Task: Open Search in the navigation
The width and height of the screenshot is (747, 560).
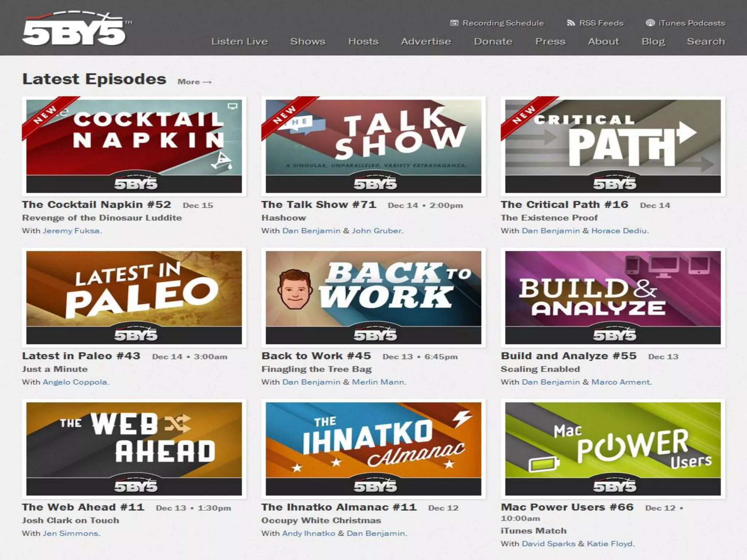Action: (706, 42)
